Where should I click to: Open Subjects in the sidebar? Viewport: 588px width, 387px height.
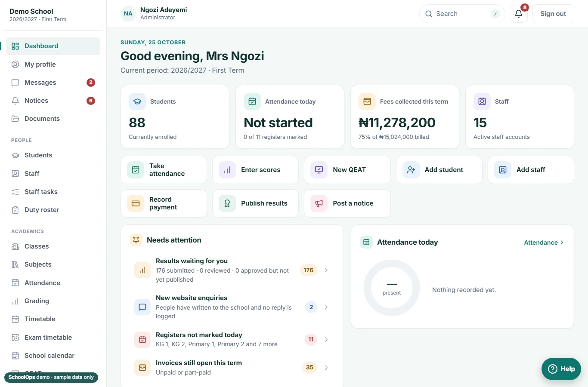[x=53, y=264]
